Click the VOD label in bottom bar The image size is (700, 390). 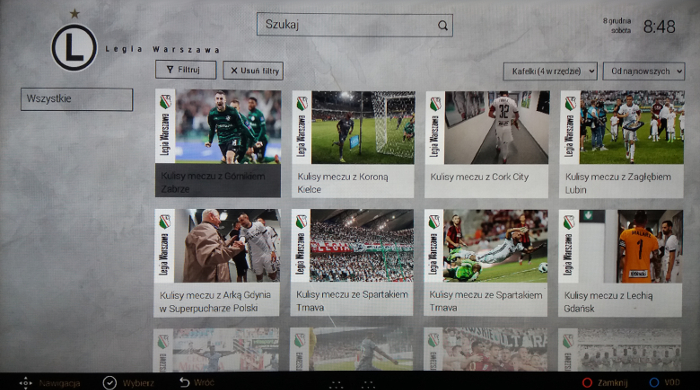coord(672,382)
